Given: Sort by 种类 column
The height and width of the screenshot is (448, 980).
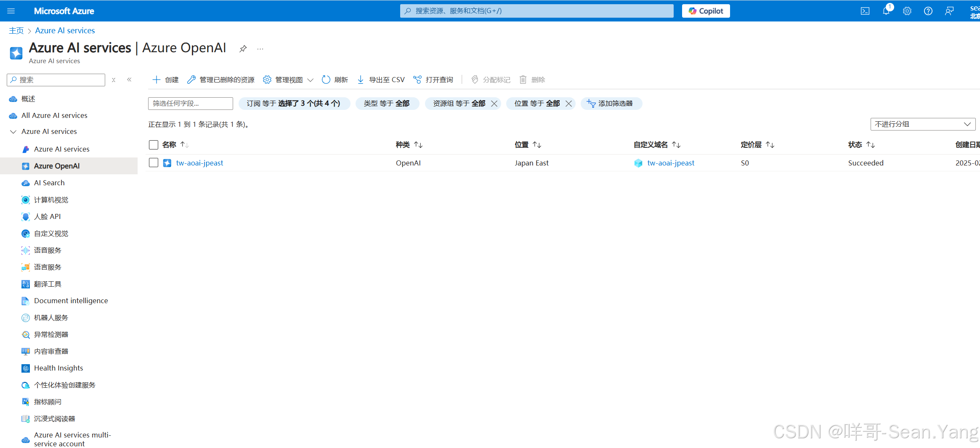Looking at the screenshot, I should (409, 145).
